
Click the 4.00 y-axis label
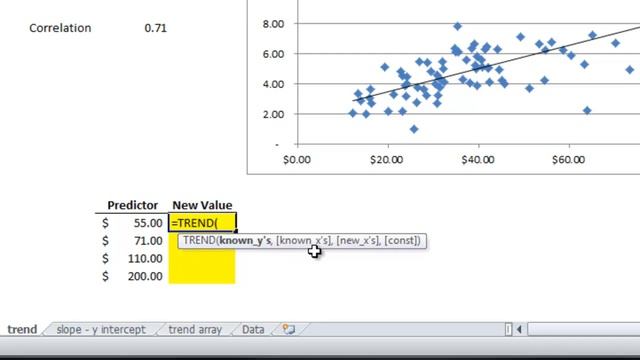point(273,84)
